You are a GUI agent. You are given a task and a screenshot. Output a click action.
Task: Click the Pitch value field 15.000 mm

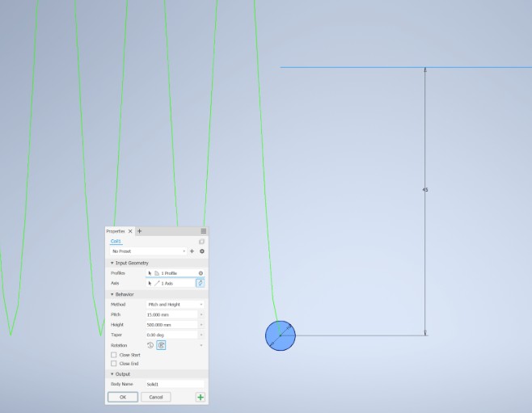[x=171, y=314]
